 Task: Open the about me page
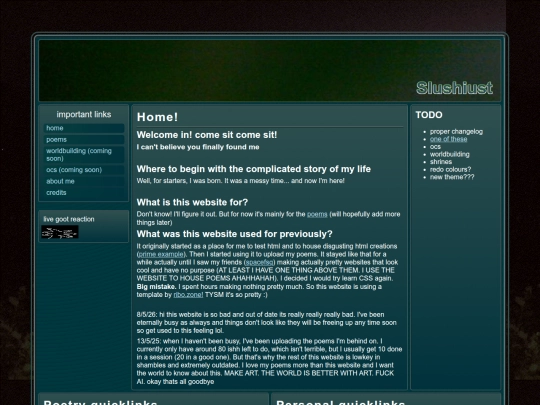pyautogui.click(x=84, y=181)
